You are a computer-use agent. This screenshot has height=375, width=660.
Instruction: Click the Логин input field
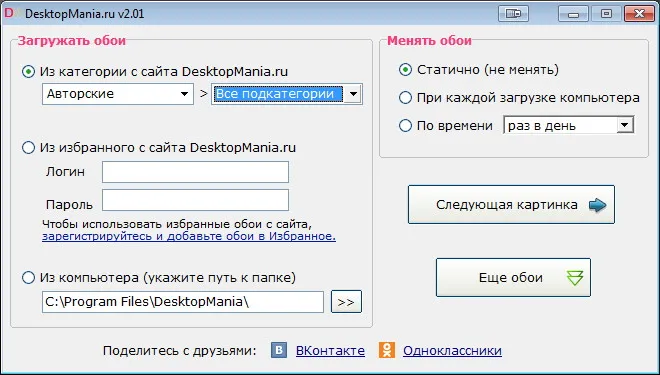(195, 172)
